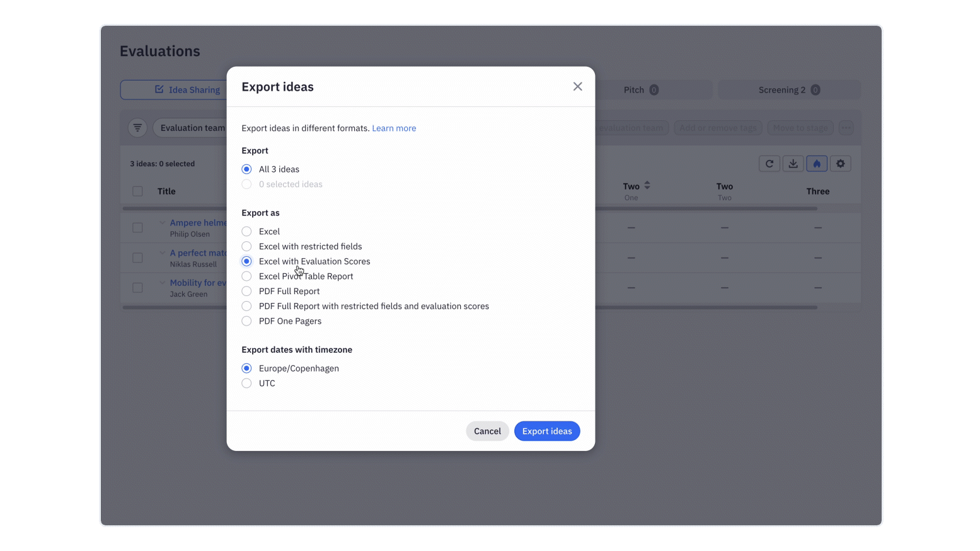The width and height of the screenshot is (980, 551).
Task: Select the Excel Pivot Table Report option
Action: [246, 276]
